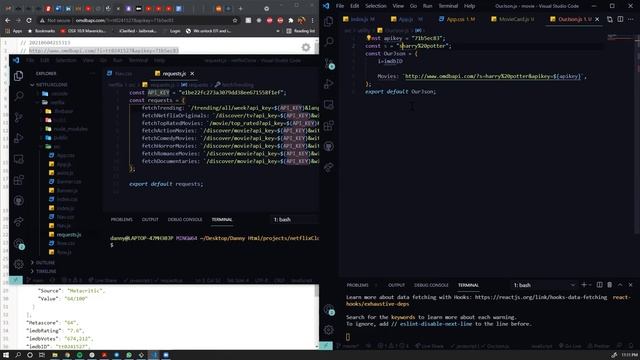
Task: Open Task View on the Windows taskbar
Action: 42,355
